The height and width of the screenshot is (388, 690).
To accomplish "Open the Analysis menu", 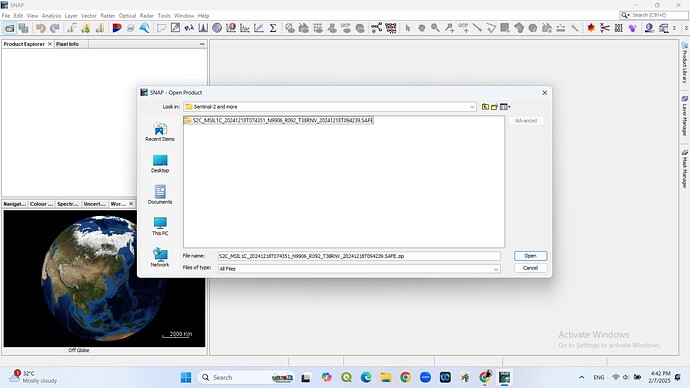I will pyautogui.click(x=51, y=15).
